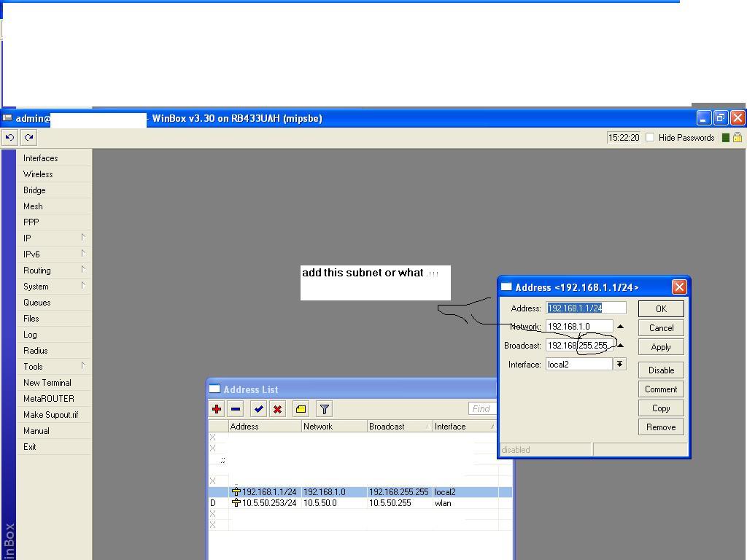747x560 pixels.
Task: Open Queues menu item
Action: click(53, 303)
